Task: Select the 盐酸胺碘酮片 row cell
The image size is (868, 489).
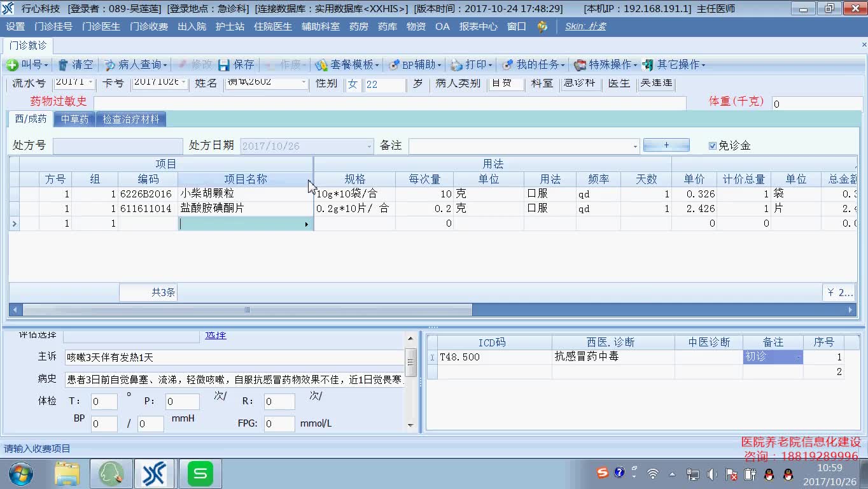Action: [x=246, y=209]
